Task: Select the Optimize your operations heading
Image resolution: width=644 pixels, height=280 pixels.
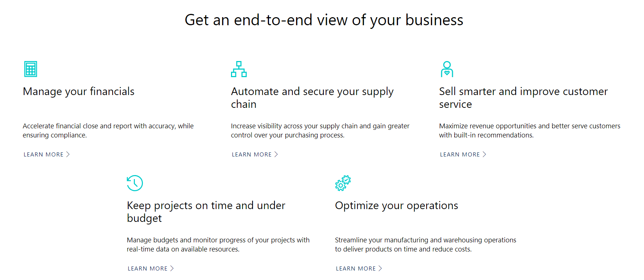Action: [396, 205]
